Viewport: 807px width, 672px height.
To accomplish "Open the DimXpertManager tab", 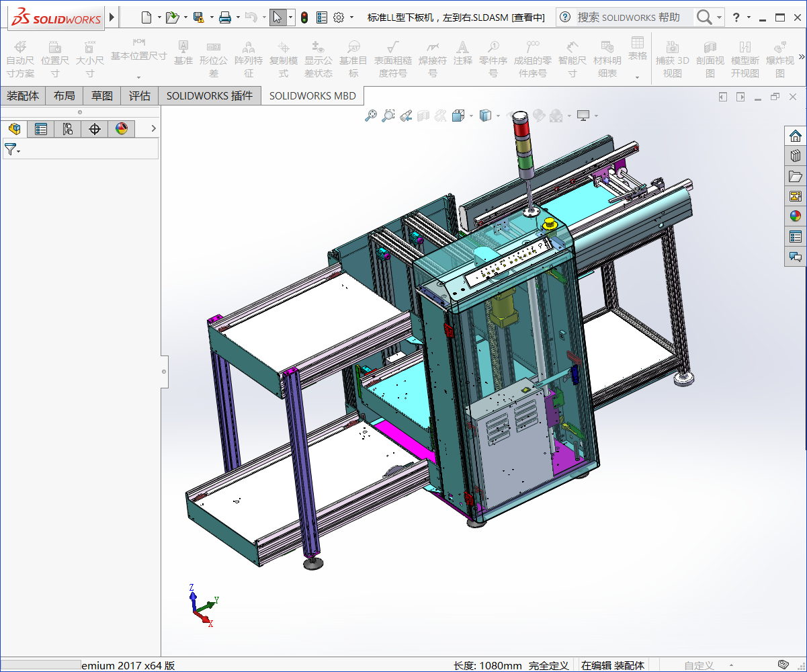I will click(95, 128).
